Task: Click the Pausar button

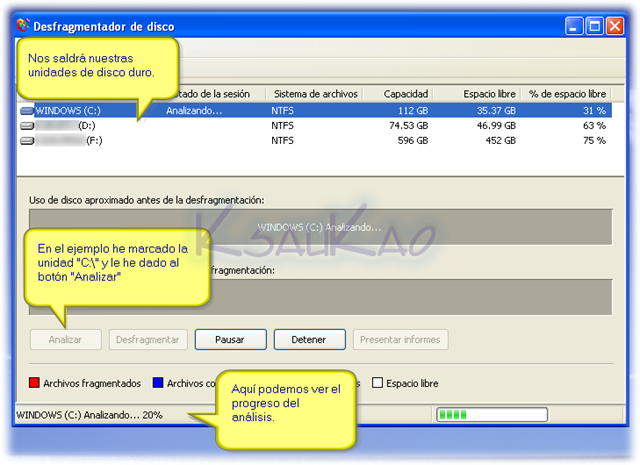Action: (231, 340)
